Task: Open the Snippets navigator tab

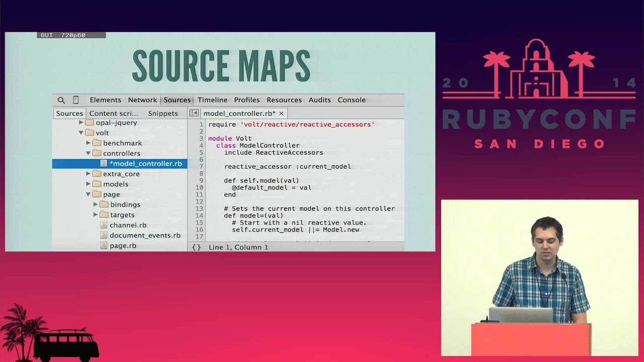Action: (x=163, y=114)
